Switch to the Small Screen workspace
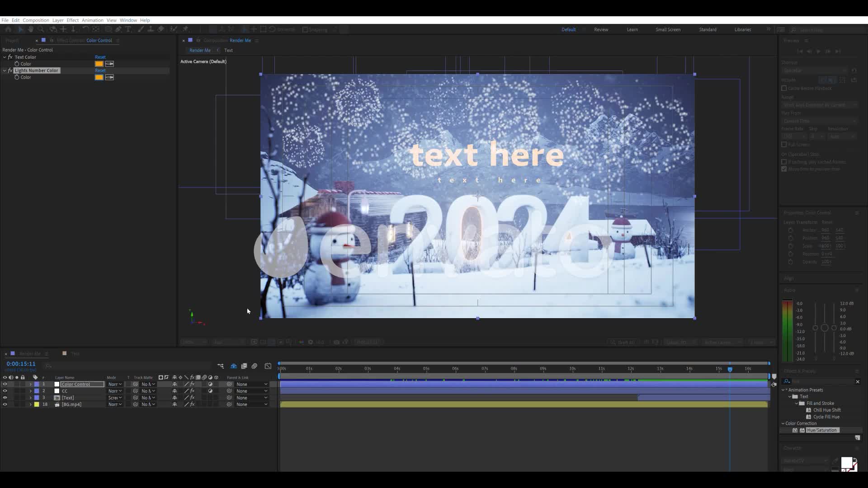The image size is (868, 488). (x=668, y=30)
